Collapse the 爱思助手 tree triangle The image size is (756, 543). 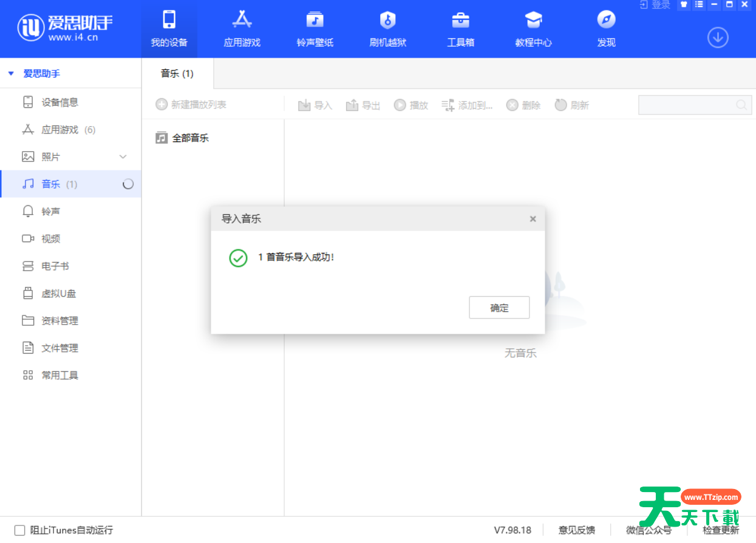click(x=11, y=74)
